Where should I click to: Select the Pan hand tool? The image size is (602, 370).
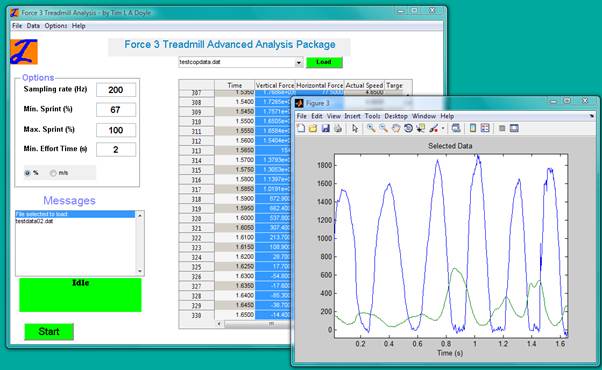[396, 128]
